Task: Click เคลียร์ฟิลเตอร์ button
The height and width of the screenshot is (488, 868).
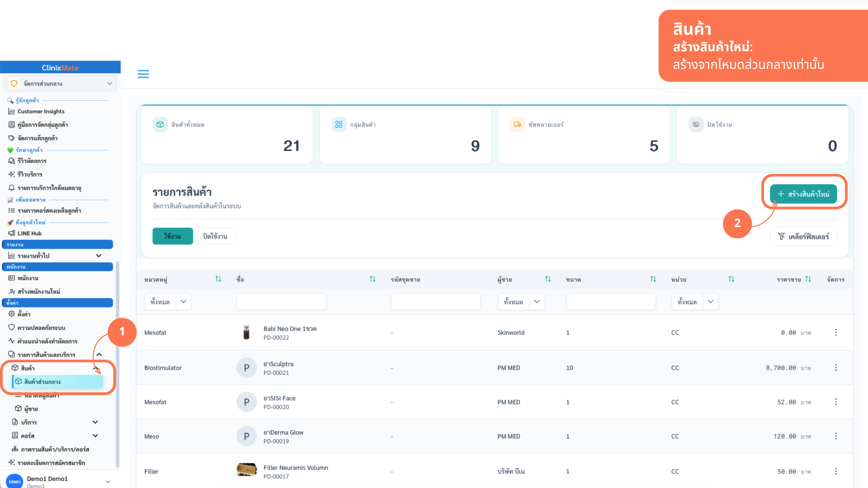Action: coord(803,236)
